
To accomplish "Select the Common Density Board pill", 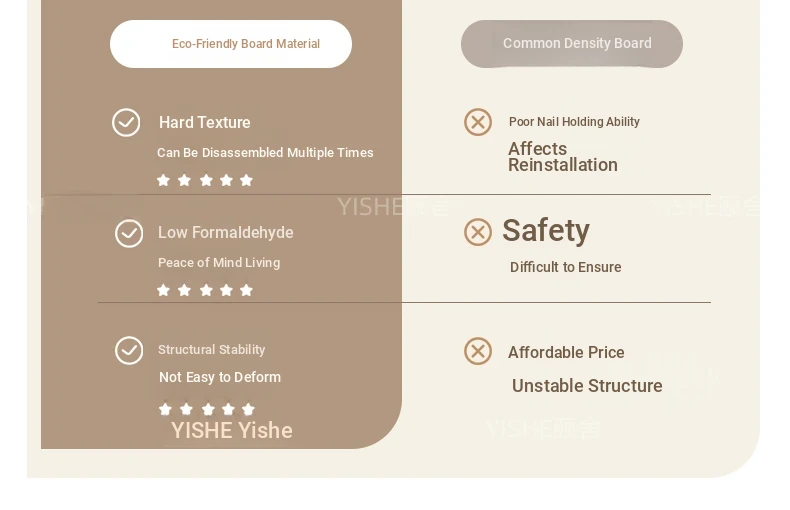I will tap(572, 44).
